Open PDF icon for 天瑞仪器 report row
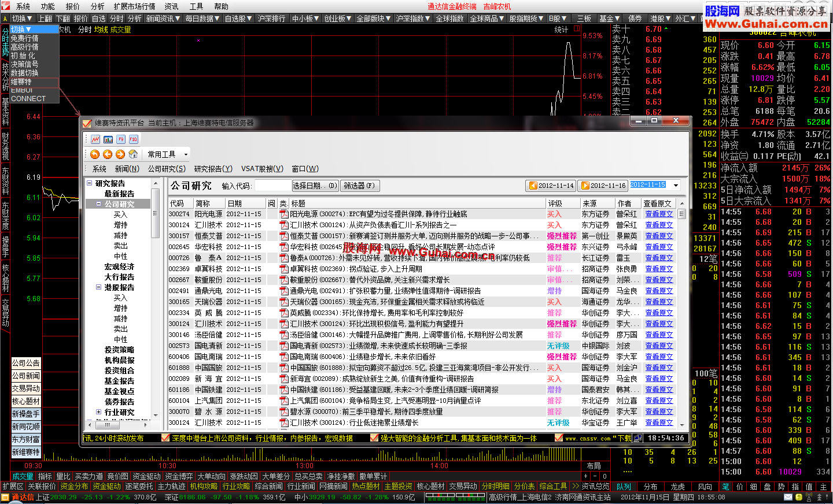Screen dimensions: 833x504 click(283, 302)
